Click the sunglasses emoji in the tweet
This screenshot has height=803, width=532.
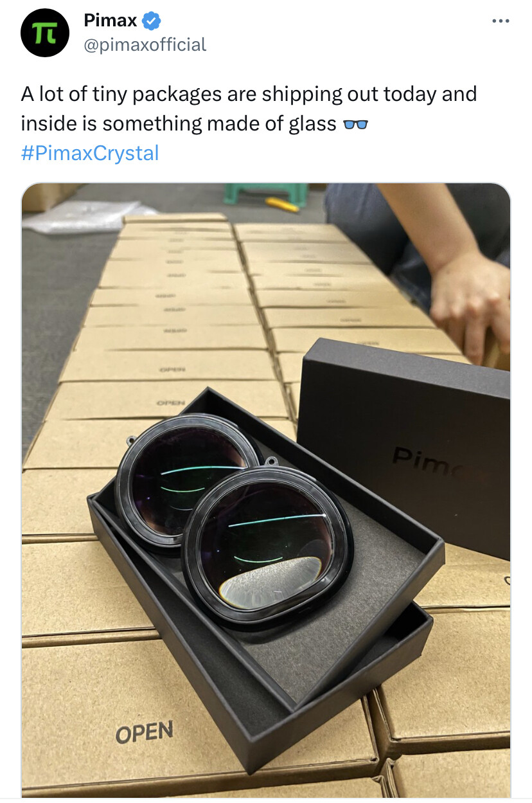click(355, 124)
